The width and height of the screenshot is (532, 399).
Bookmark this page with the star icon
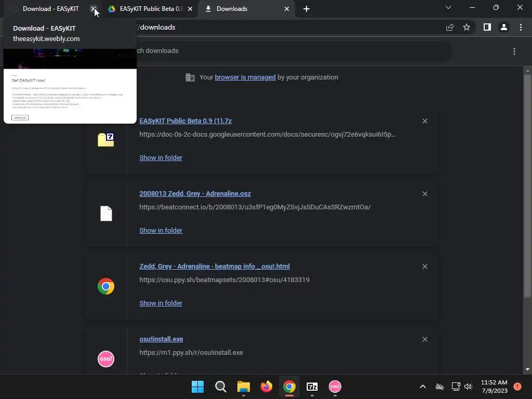point(467,27)
